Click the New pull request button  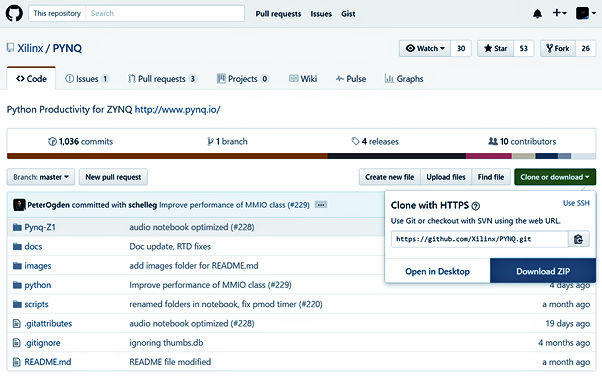113,177
